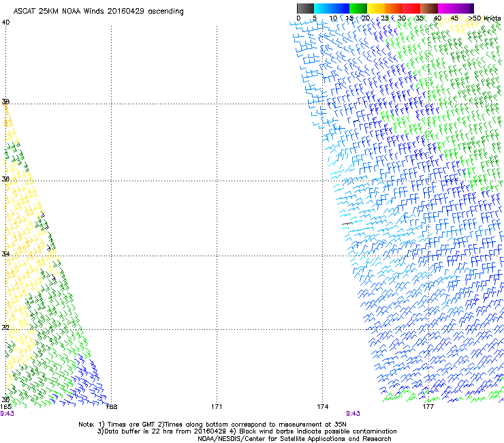Click the longitude label '168'
This screenshot has height=443, width=504.
coord(112,407)
